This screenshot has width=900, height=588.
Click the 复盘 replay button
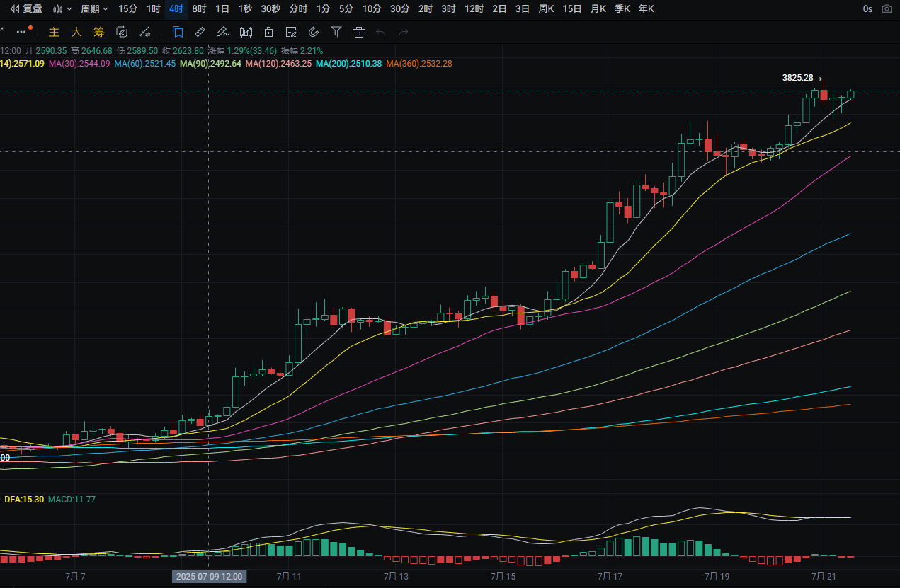point(25,9)
